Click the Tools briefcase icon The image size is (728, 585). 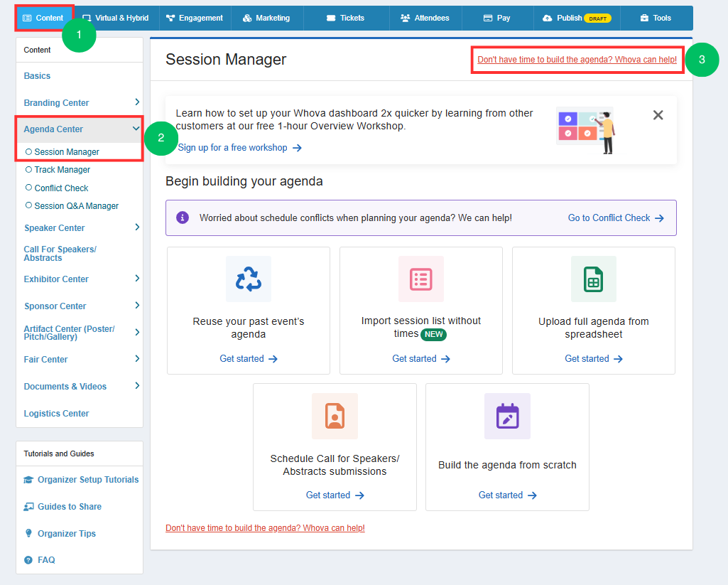[644, 18]
